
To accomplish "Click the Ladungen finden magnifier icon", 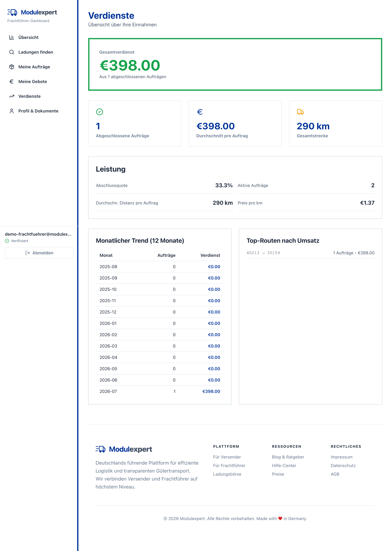I will coord(12,52).
